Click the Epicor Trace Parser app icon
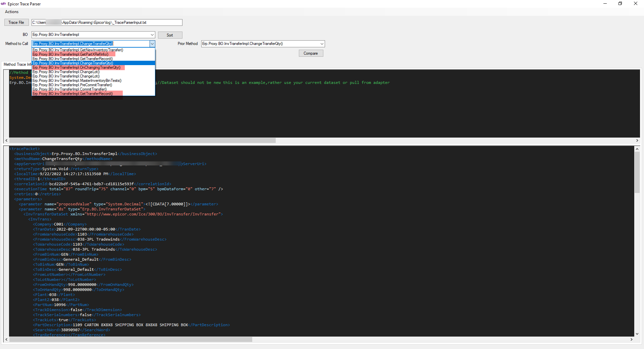This screenshot has width=644, height=349. pyautogui.click(x=3, y=4)
